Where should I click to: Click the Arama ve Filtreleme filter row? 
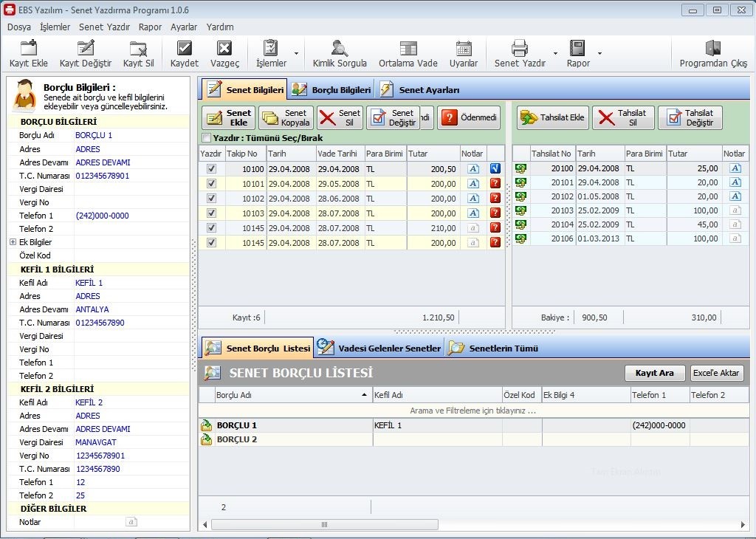[472, 411]
